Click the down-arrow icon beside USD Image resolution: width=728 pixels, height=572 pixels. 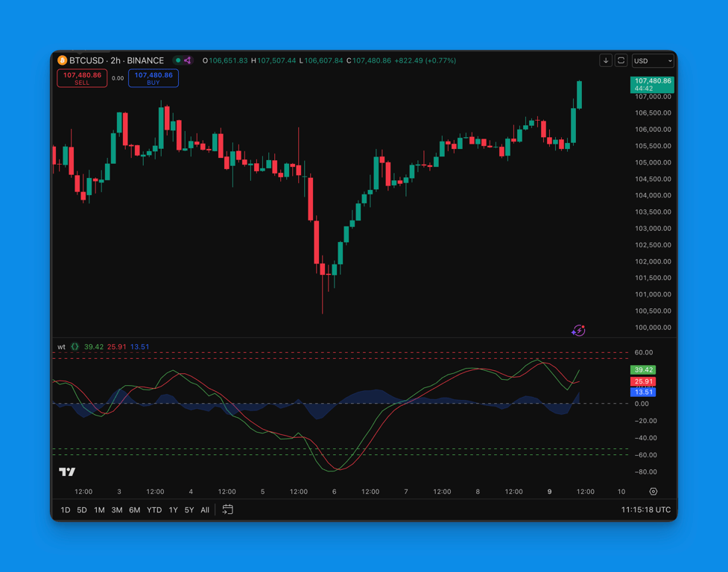click(606, 61)
